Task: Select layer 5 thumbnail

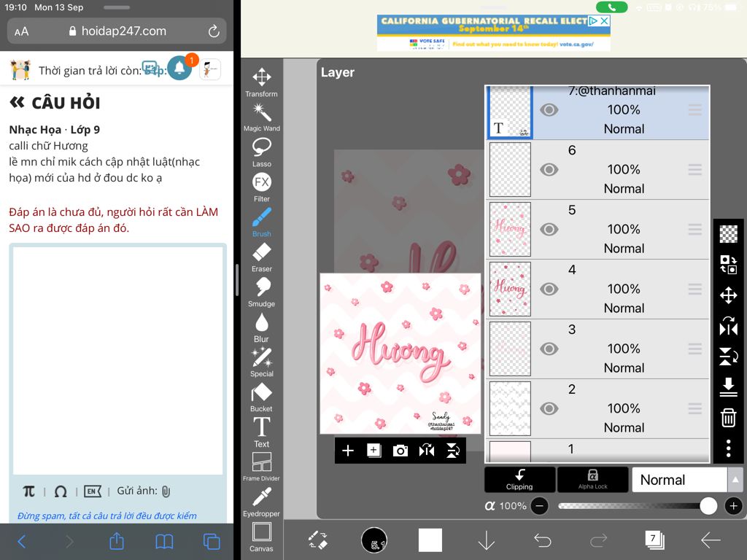Action: tap(510, 230)
